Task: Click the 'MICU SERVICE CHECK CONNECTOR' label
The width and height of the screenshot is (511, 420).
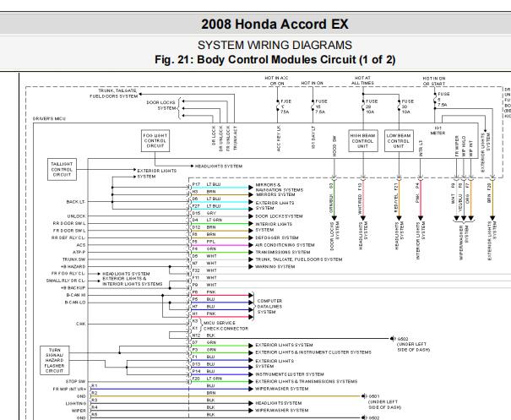Action: [226, 325]
